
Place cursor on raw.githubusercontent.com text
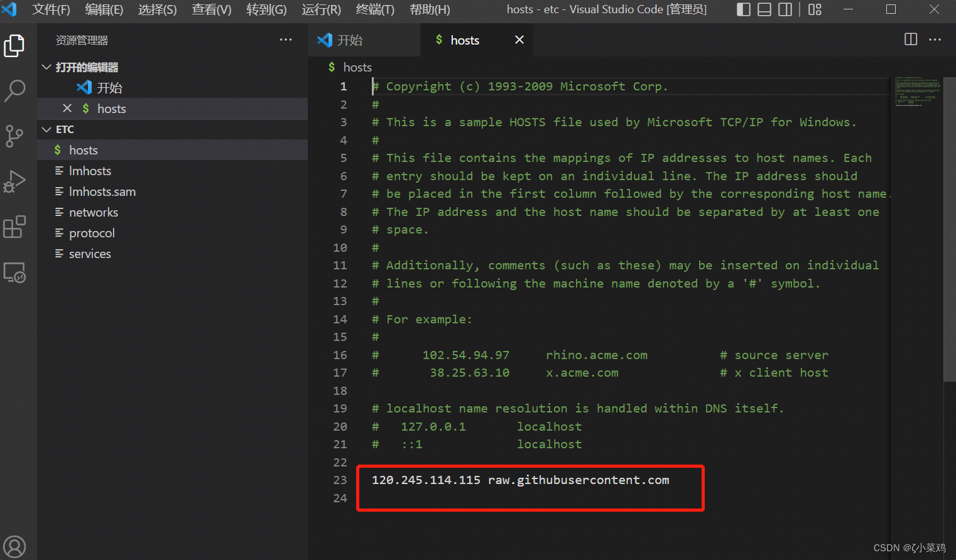578,480
